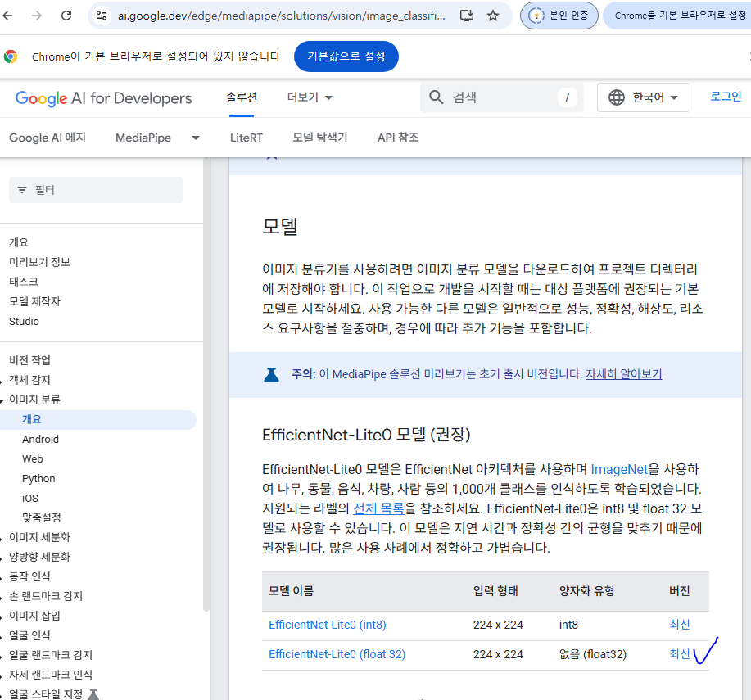Open 미리보기 정보 in sidebar
This screenshot has width=751, height=700.
40,262
